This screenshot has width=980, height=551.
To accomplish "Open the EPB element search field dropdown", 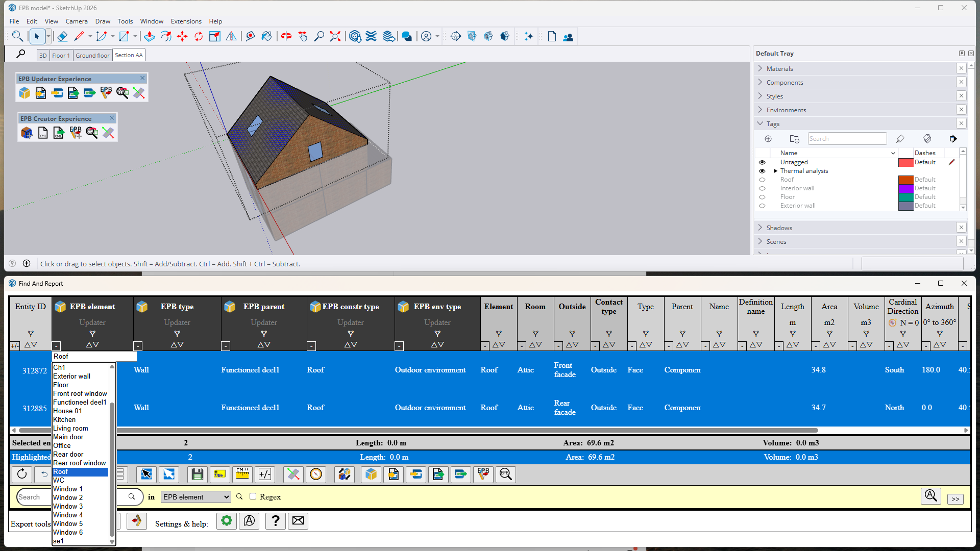I will [196, 497].
